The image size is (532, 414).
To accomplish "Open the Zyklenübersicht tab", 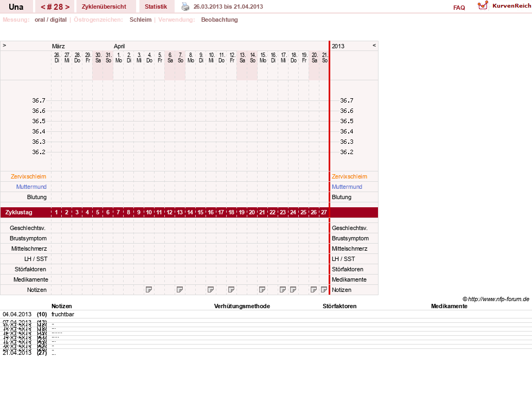I will [104, 7].
